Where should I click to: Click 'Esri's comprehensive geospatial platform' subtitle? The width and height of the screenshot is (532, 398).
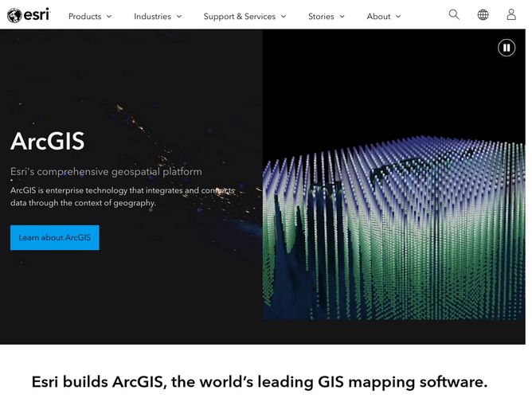(106, 172)
